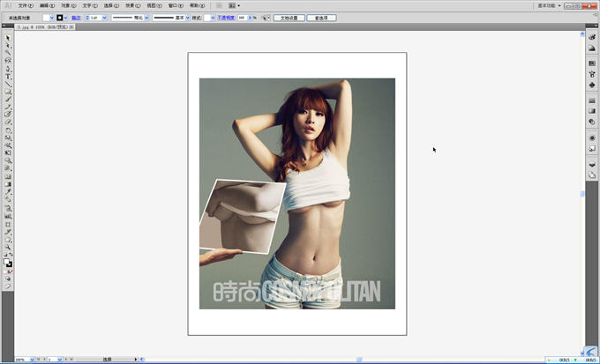Click the opacity percentage input field
Viewport: 600px width, 364px height.
(242, 18)
